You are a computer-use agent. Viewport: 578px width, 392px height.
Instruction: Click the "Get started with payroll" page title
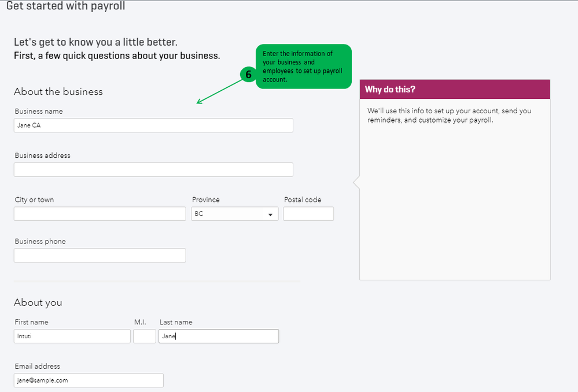pos(65,6)
